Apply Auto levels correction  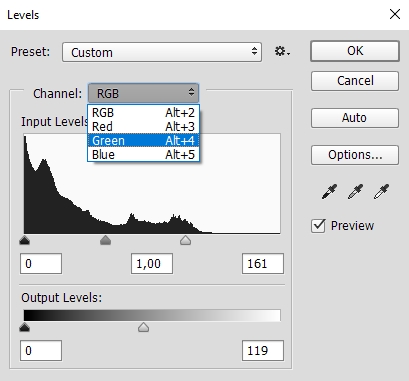[355, 118]
